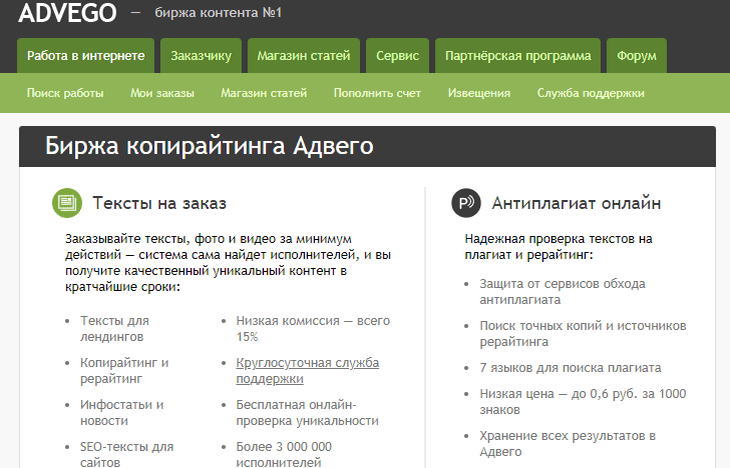Screen dimensions: 730x468
Task: Click the ADVEGO logo
Action: click(x=68, y=12)
